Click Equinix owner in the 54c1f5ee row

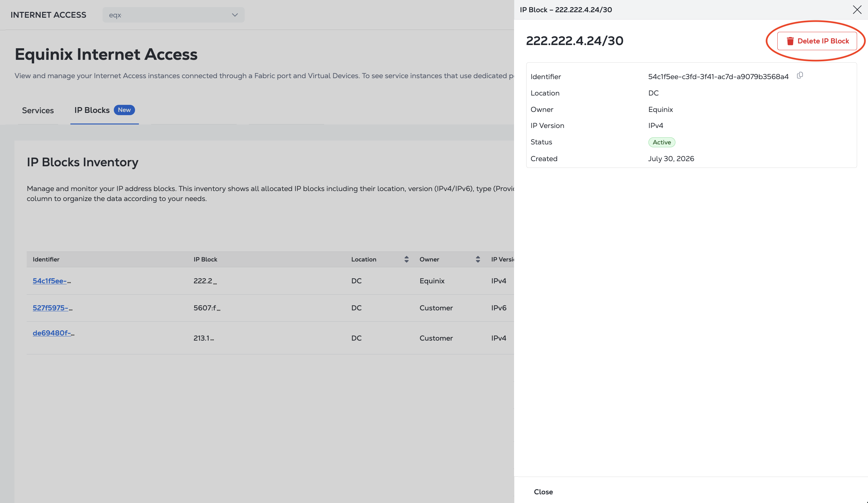[432, 281]
